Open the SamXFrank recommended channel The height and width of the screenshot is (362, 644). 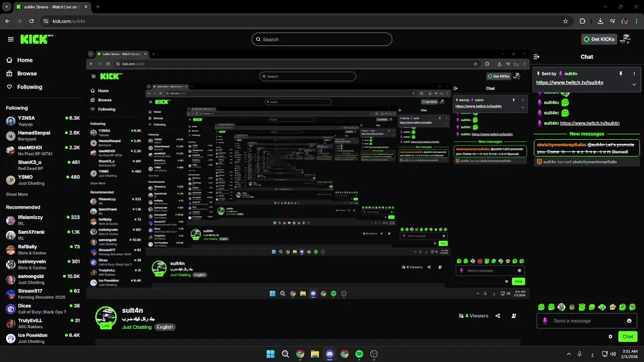43,235
